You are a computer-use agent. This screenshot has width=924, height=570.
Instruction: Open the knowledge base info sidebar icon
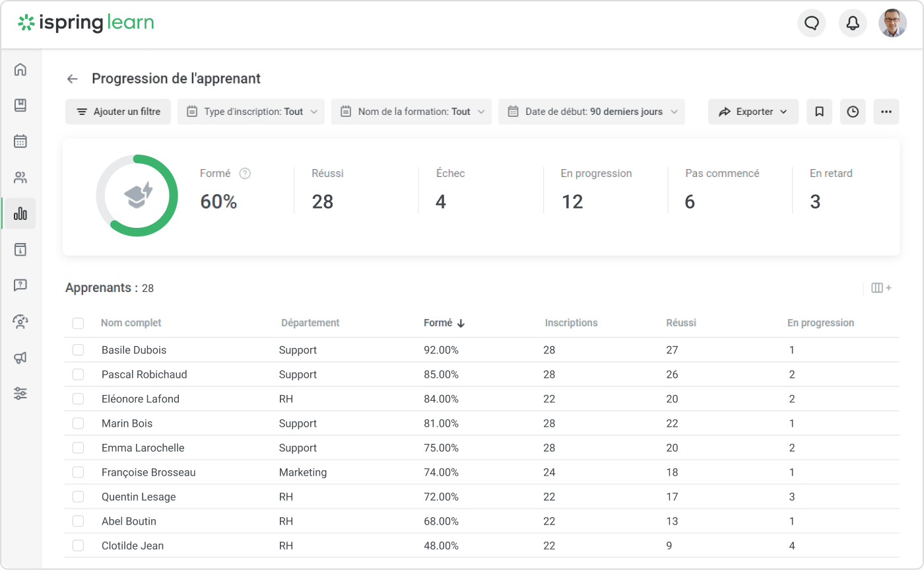(20, 249)
